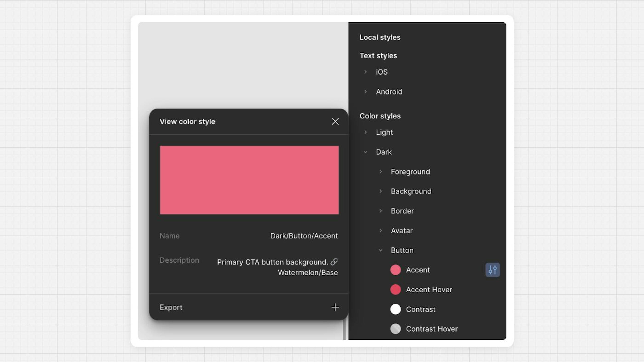Expand the Avatar color subfolder

pyautogui.click(x=381, y=231)
